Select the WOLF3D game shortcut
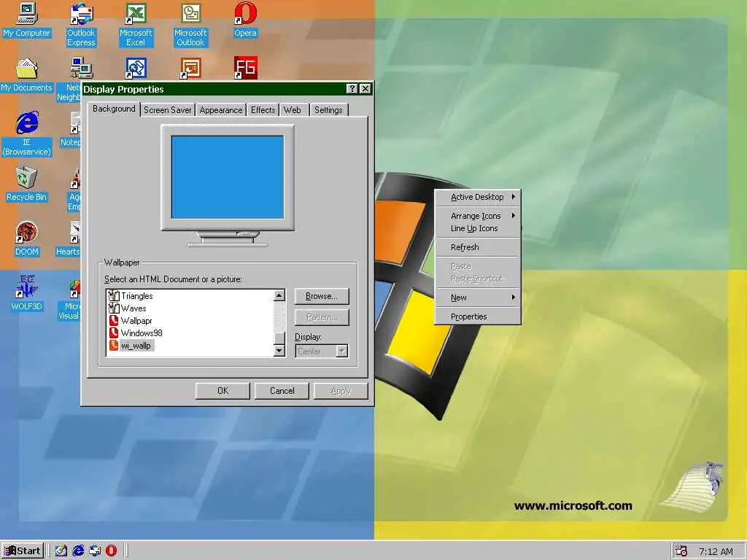This screenshot has width=747, height=560. coord(27,293)
